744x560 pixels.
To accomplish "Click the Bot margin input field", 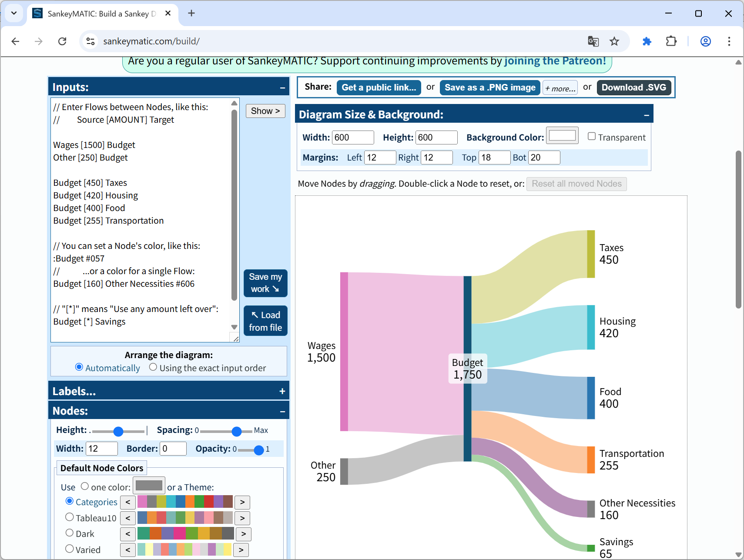I will (544, 158).
